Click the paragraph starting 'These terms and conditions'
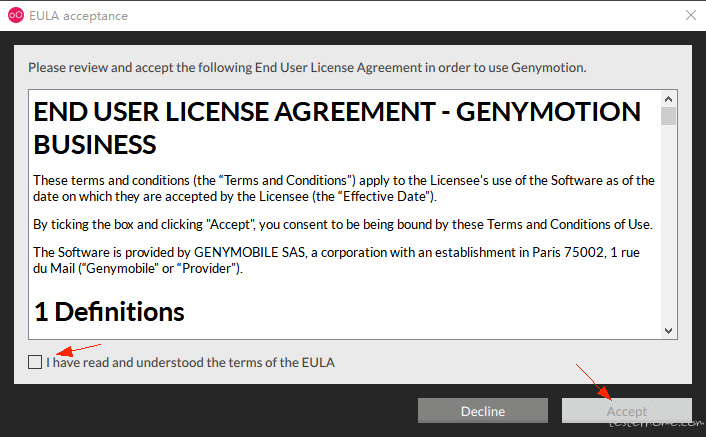The height and width of the screenshot is (437, 706). (344, 188)
